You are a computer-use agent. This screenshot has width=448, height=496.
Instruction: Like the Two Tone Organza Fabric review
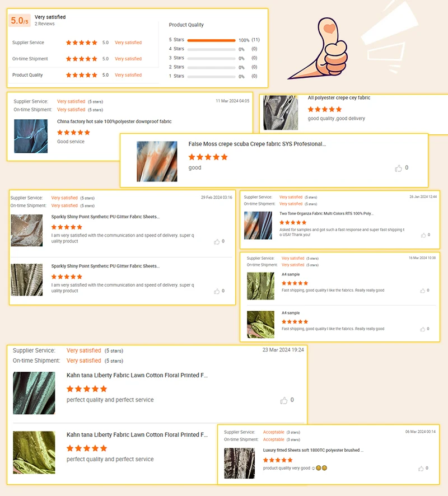[423, 235]
